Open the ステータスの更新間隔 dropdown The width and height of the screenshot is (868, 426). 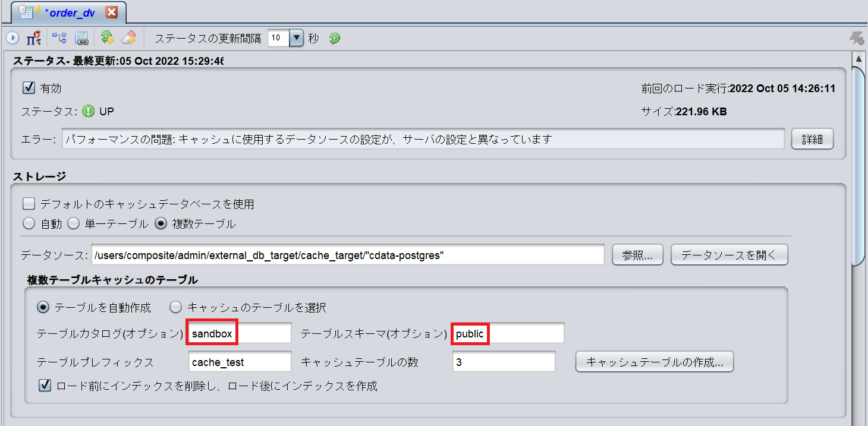click(296, 37)
